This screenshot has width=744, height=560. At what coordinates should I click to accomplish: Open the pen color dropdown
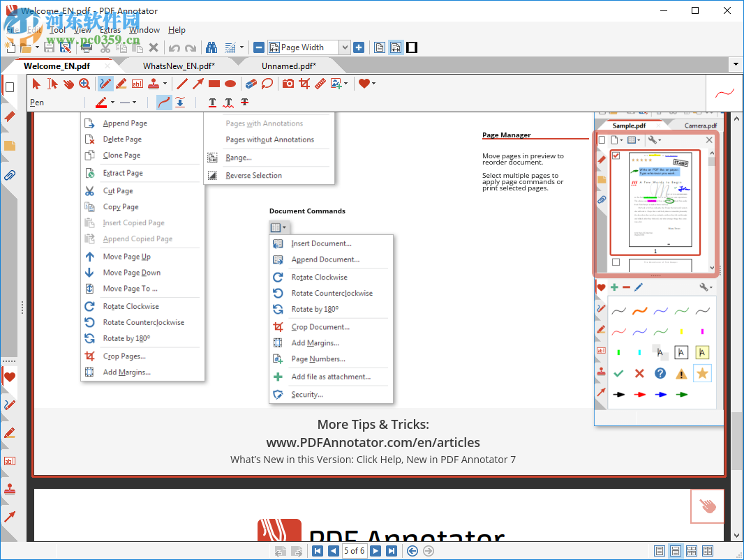(x=113, y=103)
